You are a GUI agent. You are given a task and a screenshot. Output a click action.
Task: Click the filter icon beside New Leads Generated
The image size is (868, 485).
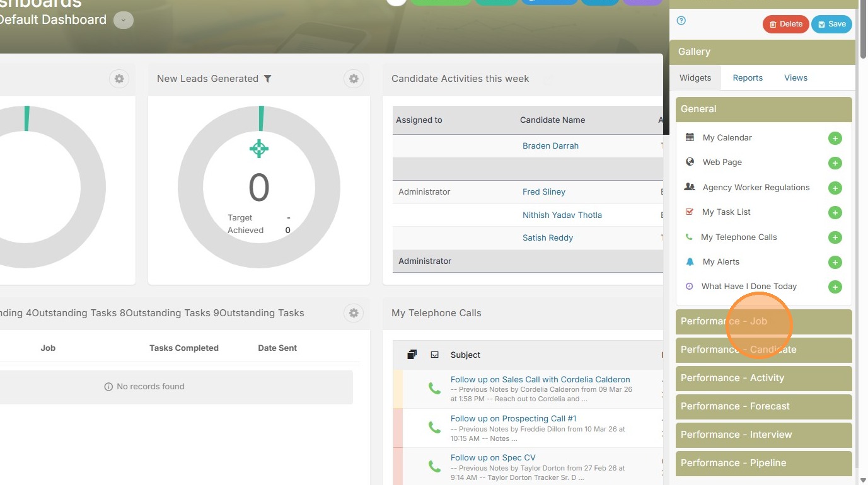(x=268, y=79)
